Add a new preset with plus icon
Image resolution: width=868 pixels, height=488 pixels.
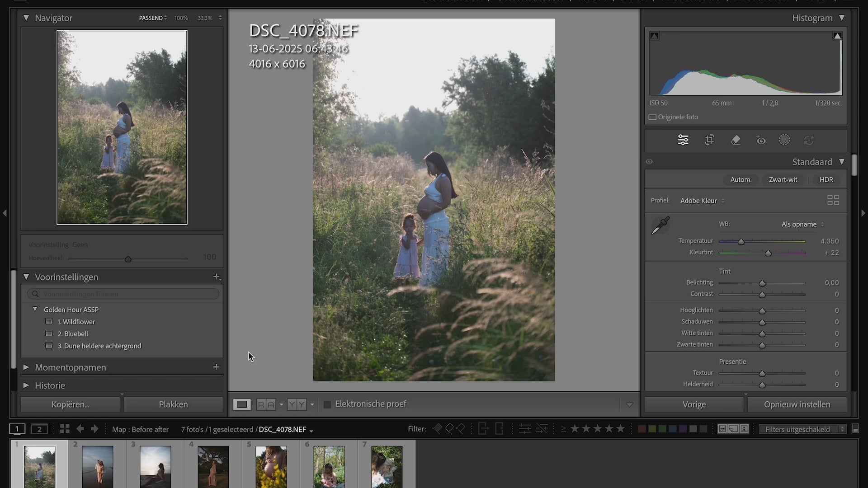[x=217, y=277]
